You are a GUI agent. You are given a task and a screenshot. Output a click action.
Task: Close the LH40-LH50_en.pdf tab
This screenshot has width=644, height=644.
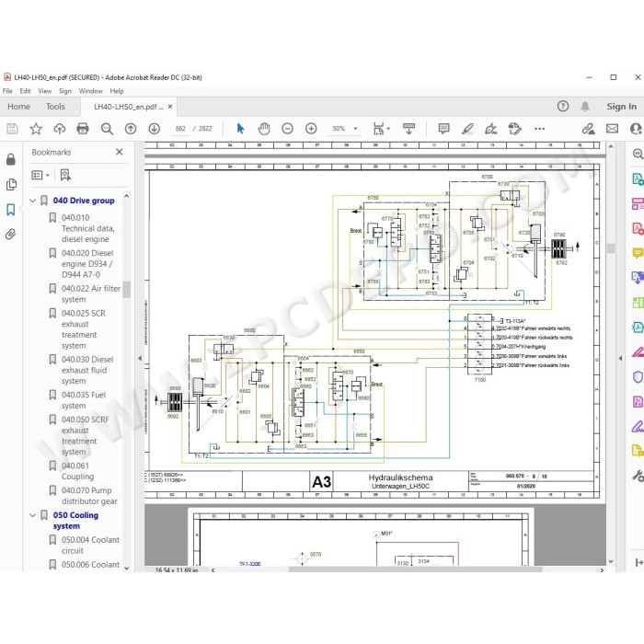pos(170,107)
